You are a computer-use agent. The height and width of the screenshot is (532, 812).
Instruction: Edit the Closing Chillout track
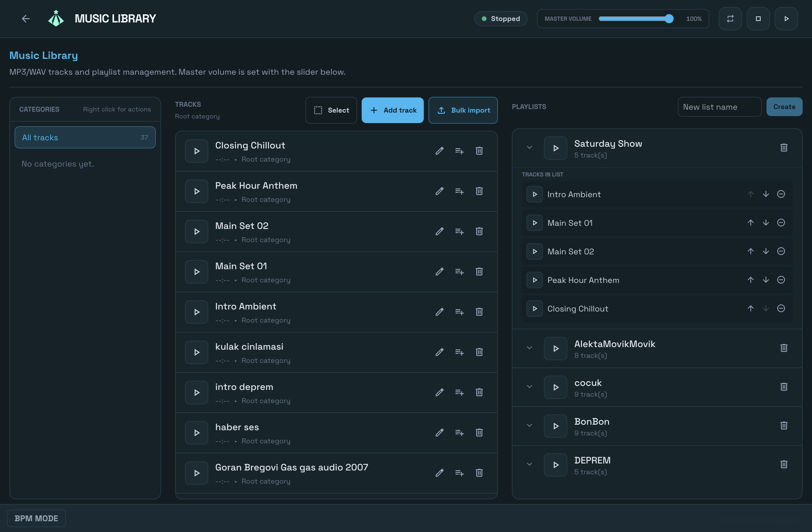tap(440, 151)
